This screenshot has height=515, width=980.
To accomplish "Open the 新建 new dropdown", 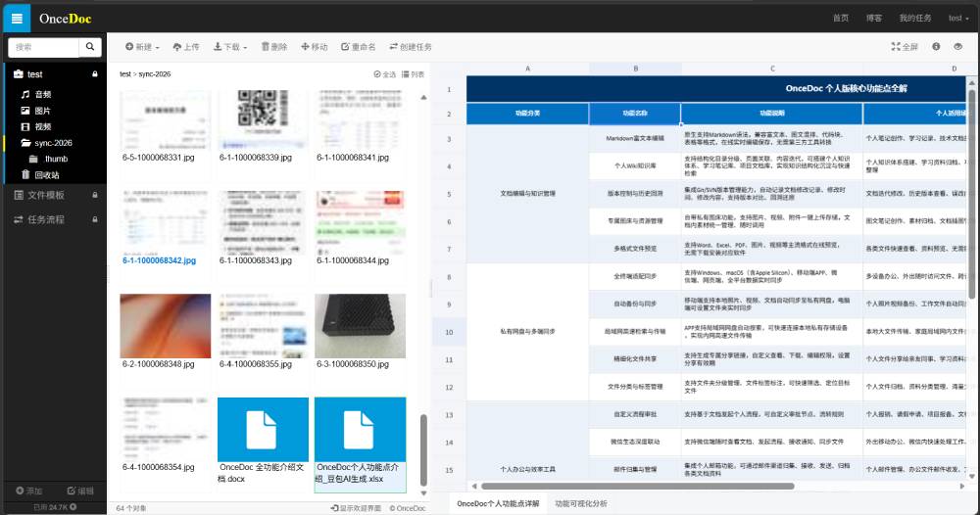I will [142, 47].
